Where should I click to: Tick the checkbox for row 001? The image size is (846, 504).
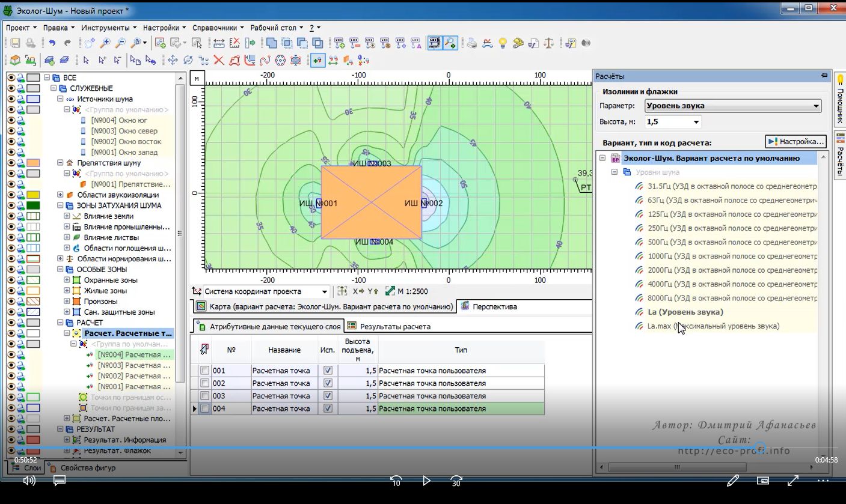[205, 371]
